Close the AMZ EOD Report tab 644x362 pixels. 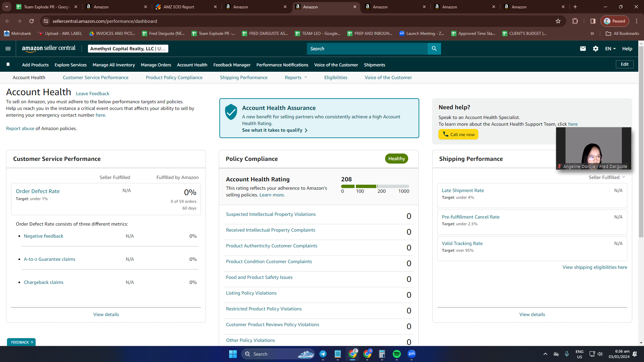(x=215, y=7)
